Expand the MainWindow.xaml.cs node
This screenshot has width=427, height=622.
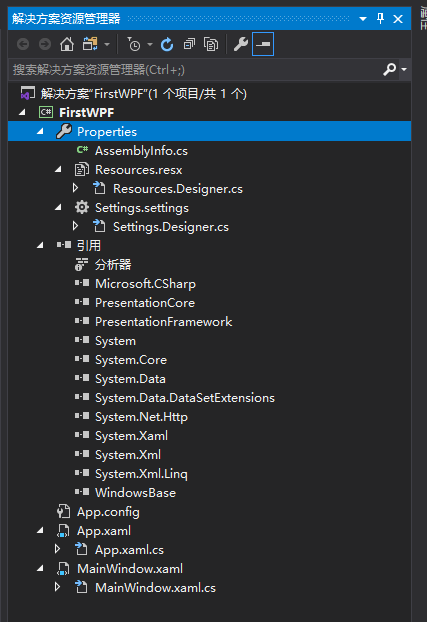(58, 587)
